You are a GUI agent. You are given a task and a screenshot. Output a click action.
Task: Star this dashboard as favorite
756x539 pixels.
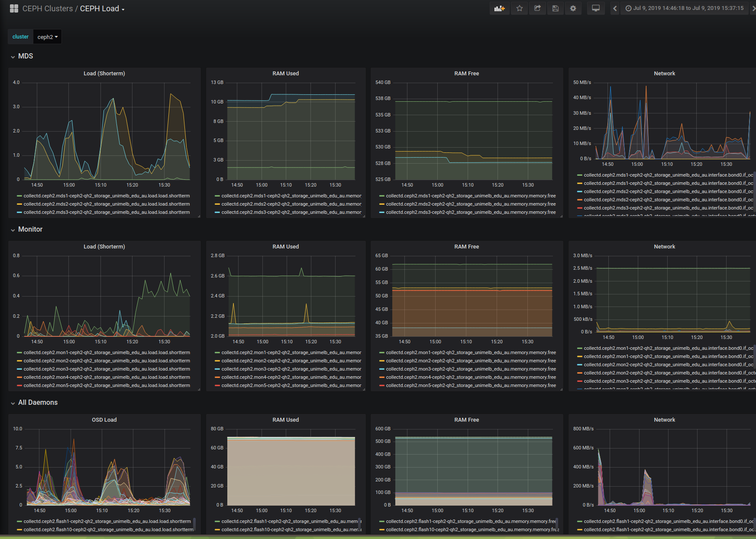pyautogui.click(x=520, y=8)
